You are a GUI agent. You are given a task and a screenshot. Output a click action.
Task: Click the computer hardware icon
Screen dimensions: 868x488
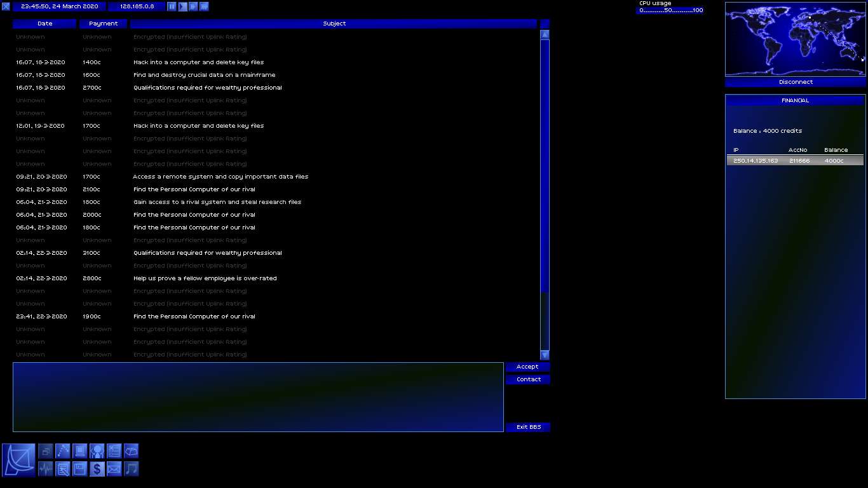tap(79, 451)
